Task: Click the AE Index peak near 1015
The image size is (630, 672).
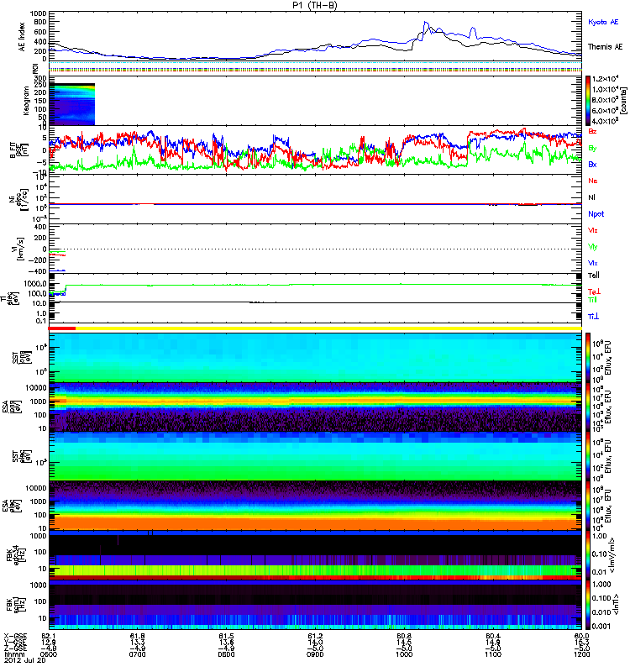Action: coord(426,23)
